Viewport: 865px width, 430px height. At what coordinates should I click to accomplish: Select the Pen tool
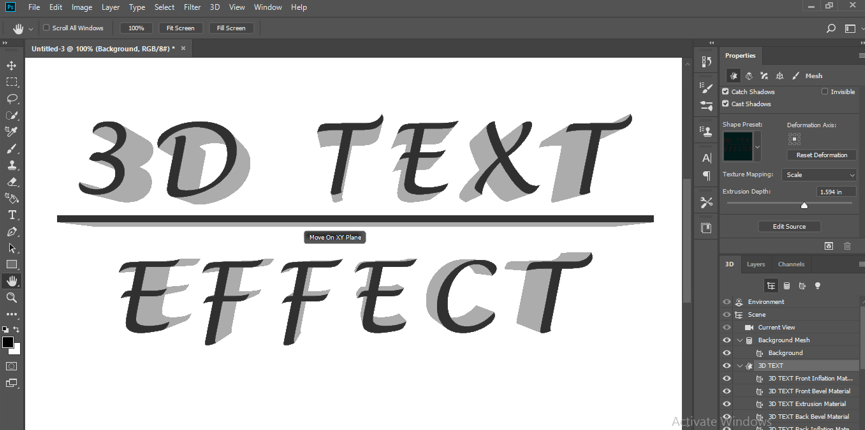[11, 231]
